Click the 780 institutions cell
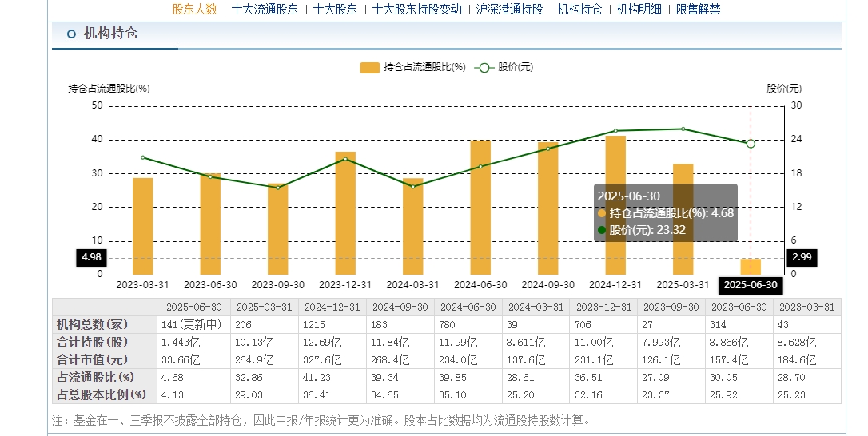Viewport: 868px width, 436px height. point(468,324)
